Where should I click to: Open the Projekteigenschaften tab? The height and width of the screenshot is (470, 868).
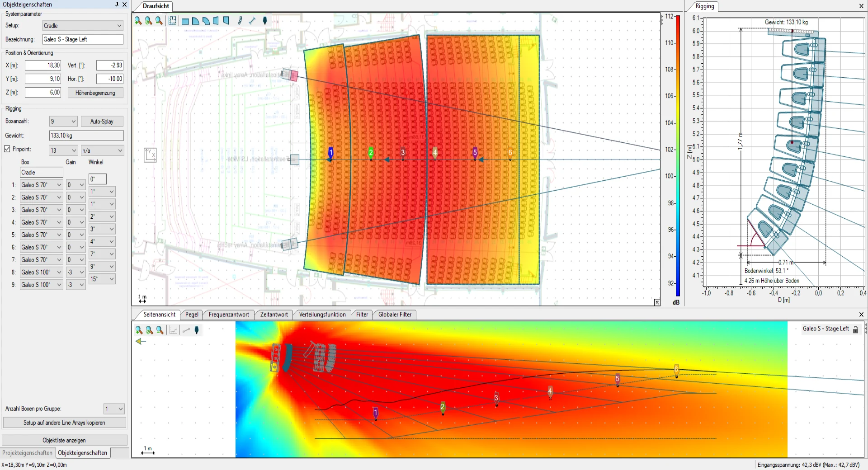tap(27, 453)
